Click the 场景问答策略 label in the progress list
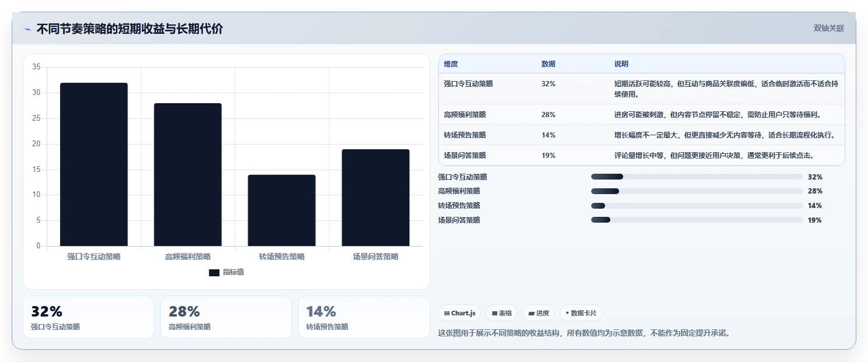The width and height of the screenshot is (868, 362). 459,220
